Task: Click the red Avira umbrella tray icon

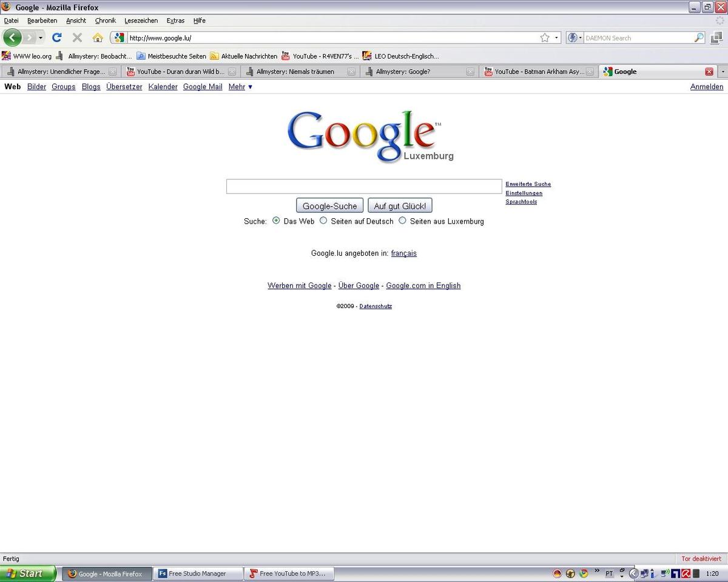Action: pos(686,574)
